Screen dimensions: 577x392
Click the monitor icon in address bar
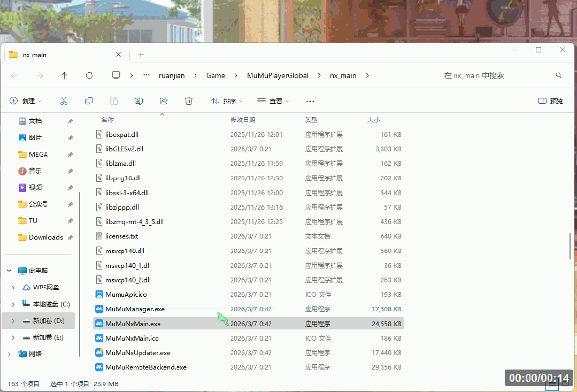pos(116,75)
